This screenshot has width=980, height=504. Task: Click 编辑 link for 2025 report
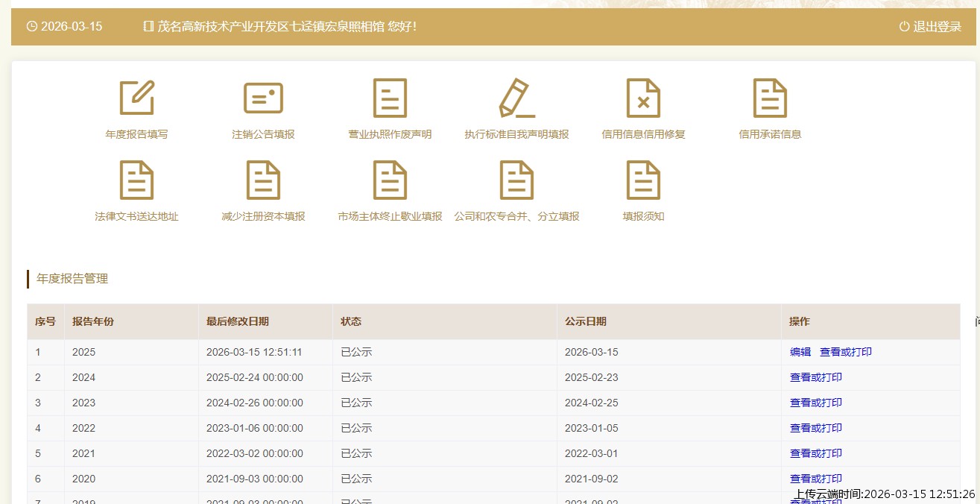(x=800, y=352)
